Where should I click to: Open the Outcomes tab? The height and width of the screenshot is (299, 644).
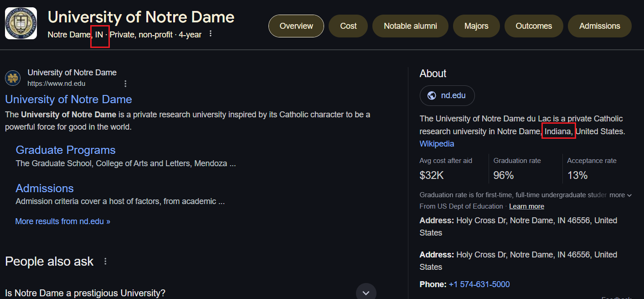pos(534,26)
